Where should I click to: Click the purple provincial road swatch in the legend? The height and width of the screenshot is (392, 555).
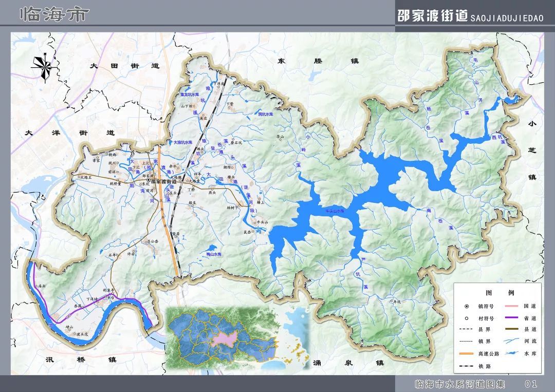point(511,318)
